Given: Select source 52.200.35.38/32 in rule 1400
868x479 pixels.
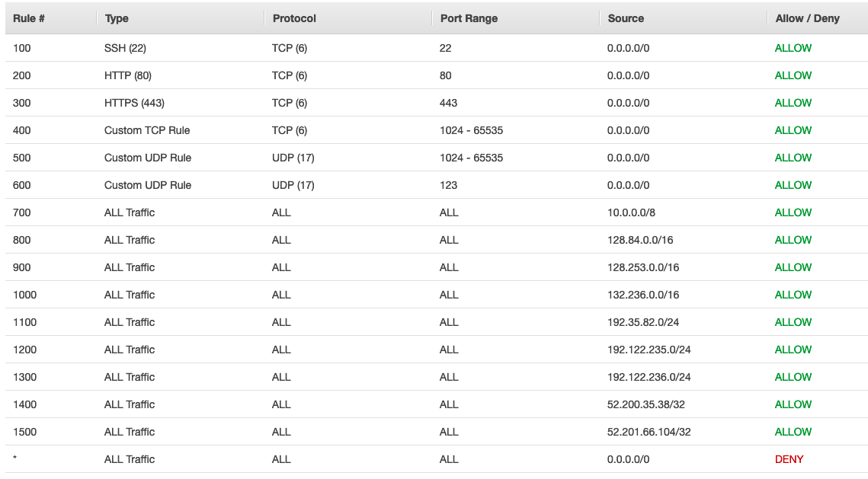Looking at the screenshot, I should (646, 404).
